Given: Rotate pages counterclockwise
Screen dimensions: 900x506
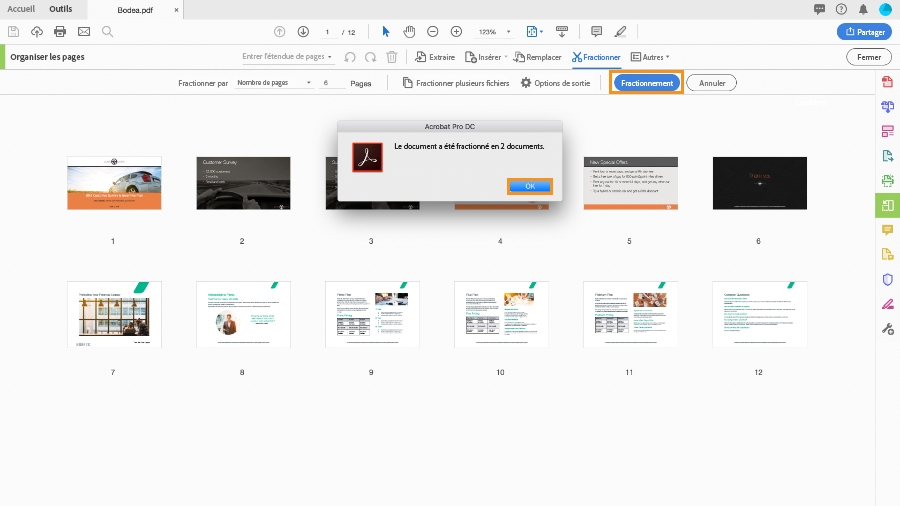Looking at the screenshot, I should pos(350,57).
